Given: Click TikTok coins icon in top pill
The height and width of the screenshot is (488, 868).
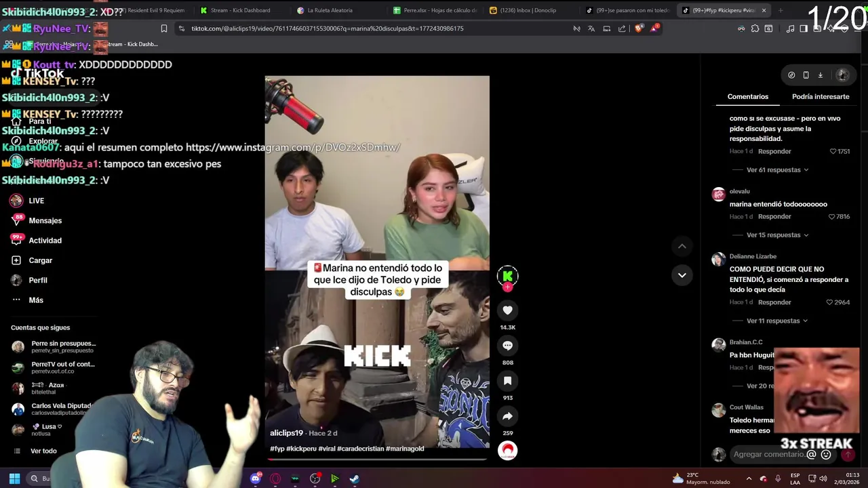Looking at the screenshot, I should 791,75.
